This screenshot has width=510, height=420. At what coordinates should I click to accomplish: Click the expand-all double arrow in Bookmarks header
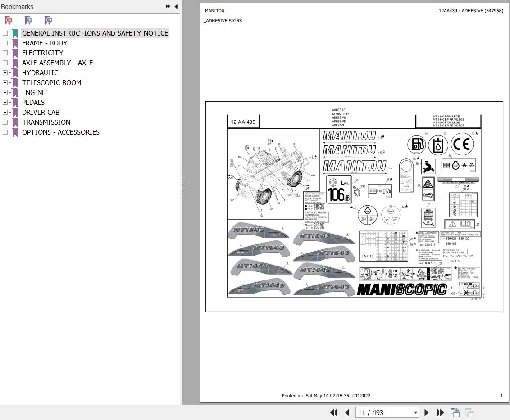click(168, 6)
